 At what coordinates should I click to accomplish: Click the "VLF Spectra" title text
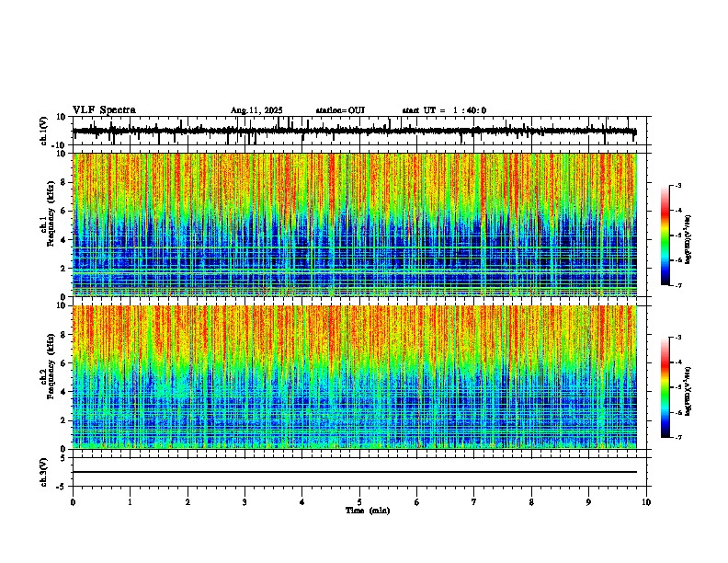104,110
